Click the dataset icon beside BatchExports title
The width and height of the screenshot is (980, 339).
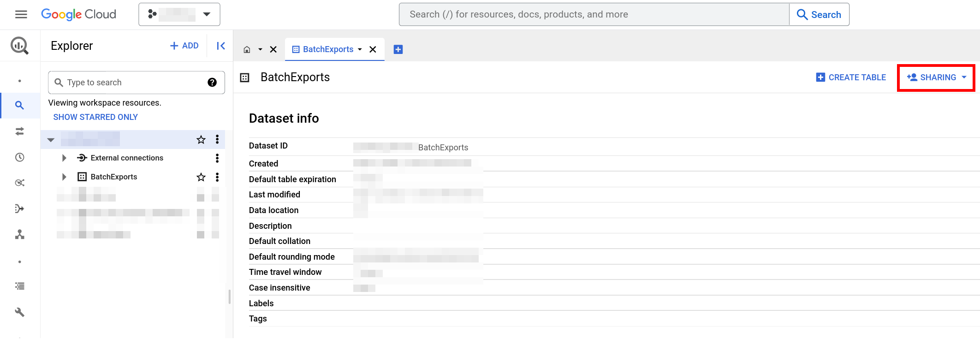[x=245, y=77]
